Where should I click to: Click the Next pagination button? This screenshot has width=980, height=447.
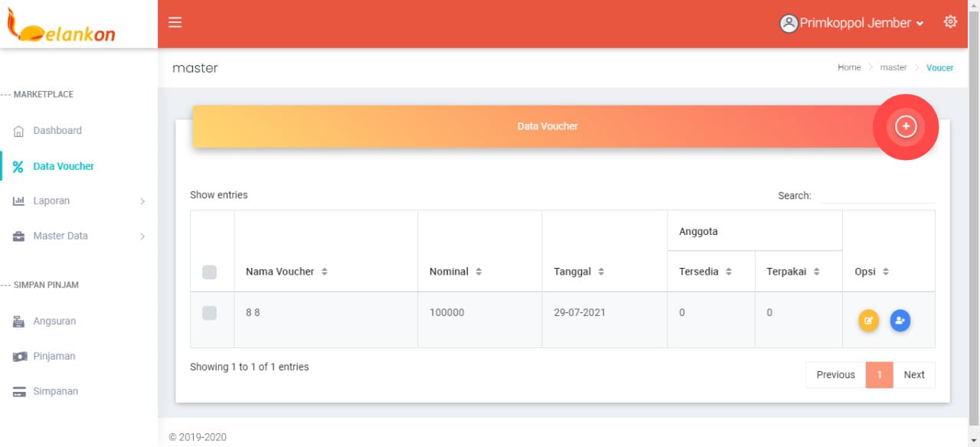(913, 375)
